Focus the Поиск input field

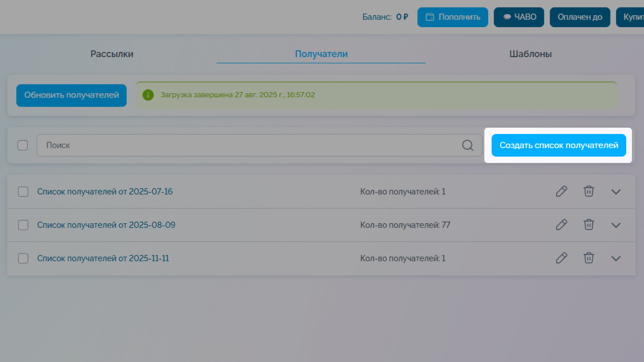pyautogui.click(x=260, y=145)
